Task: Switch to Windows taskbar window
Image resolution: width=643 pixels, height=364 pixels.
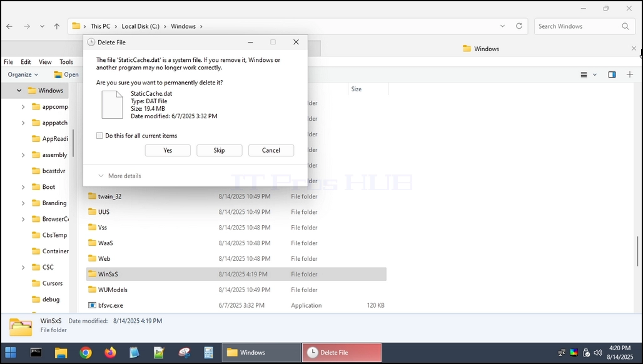Action: tap(261, 353)
